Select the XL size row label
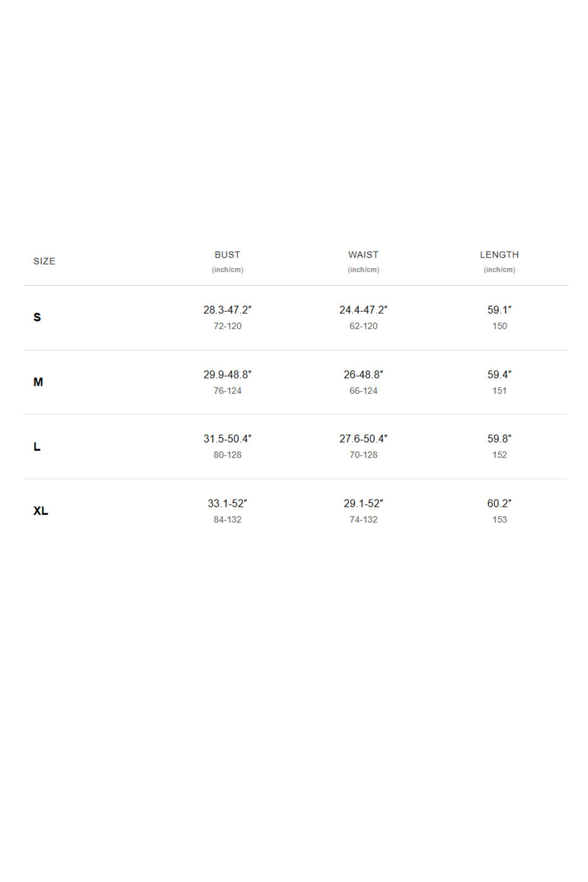This screenshot has width=588, height=882. (x=41, y=511)
